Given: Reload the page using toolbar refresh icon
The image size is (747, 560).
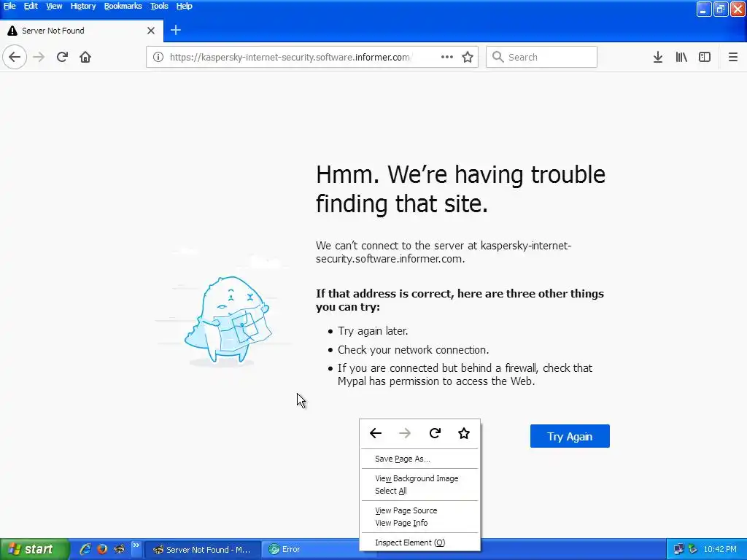Looking at the screenshot, I should pyautogui.click(x=62, y=57).
